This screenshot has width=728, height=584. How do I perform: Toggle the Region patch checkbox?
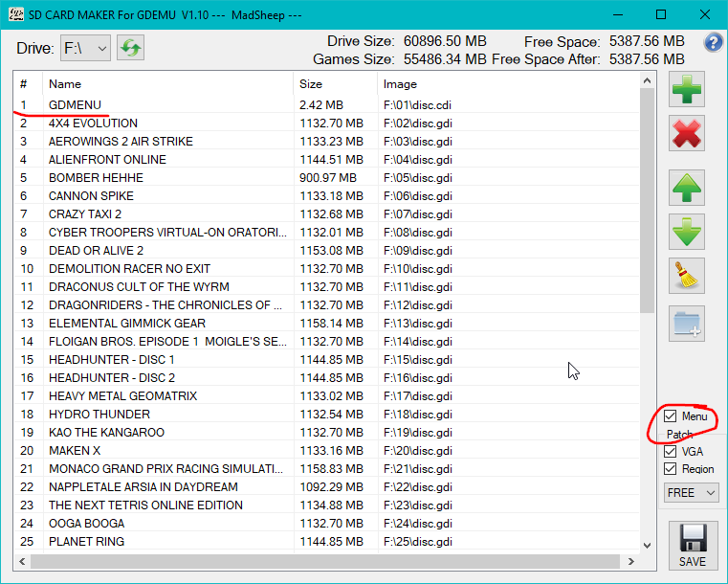(670, 469)
